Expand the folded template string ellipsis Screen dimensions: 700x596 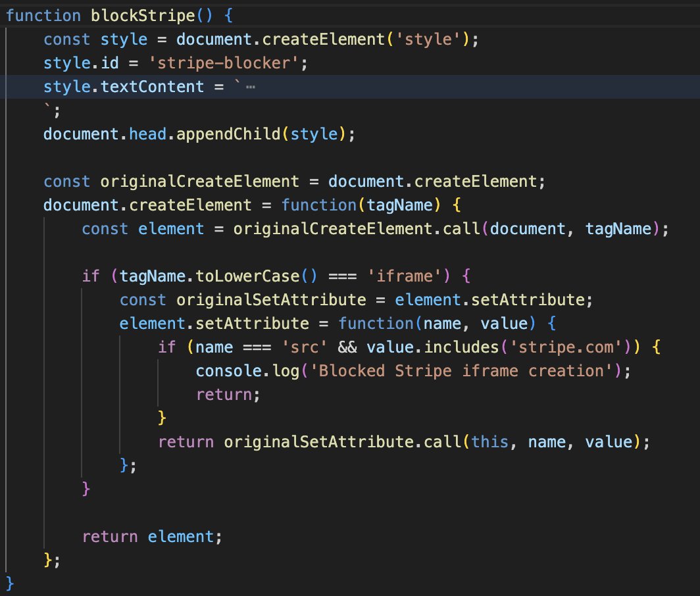coord(251,87)
